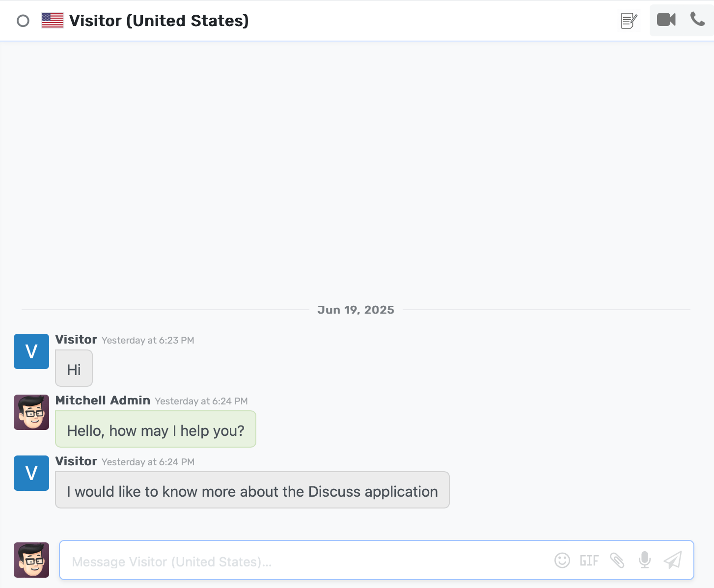The height and width of the screenshot is (588, 714).
Task: Click the Mitchell Admin avatar near the composer
Action: click(31, 560)
